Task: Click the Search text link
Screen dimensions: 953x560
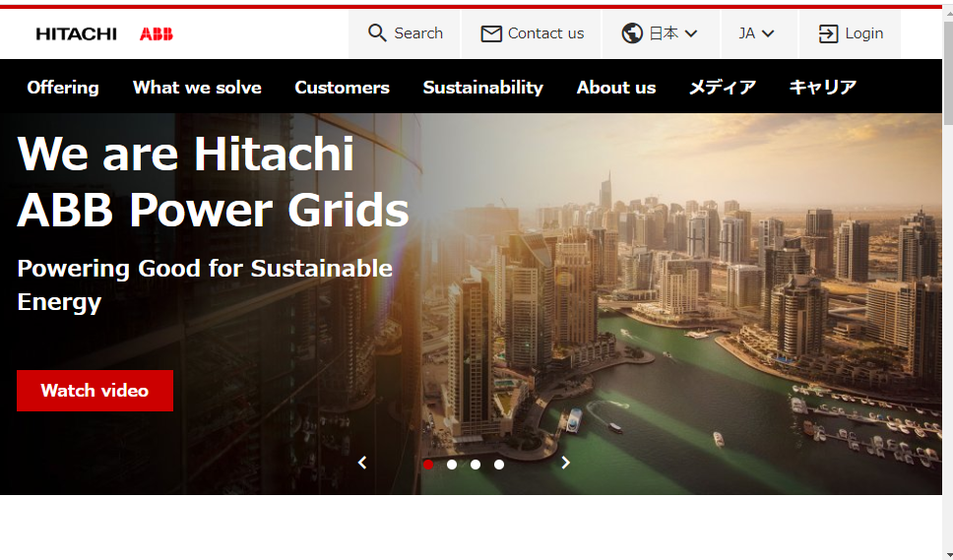Action: (418, 33)
